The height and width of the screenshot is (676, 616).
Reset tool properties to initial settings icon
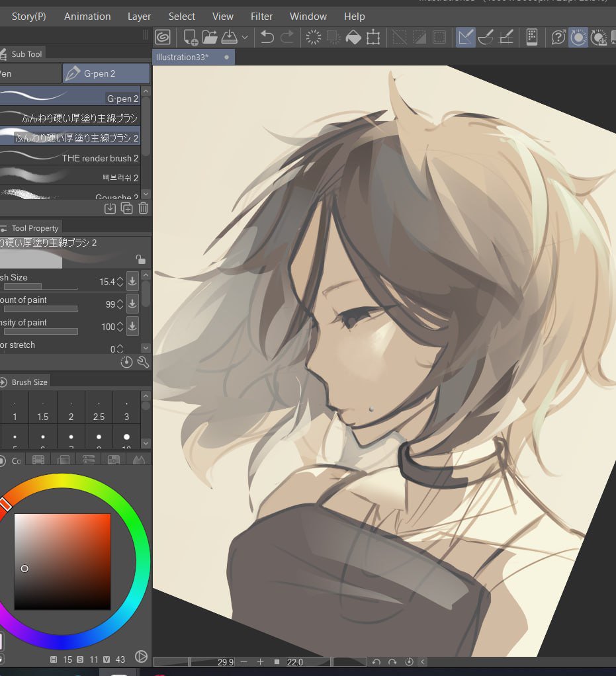(x=126, y=362)
